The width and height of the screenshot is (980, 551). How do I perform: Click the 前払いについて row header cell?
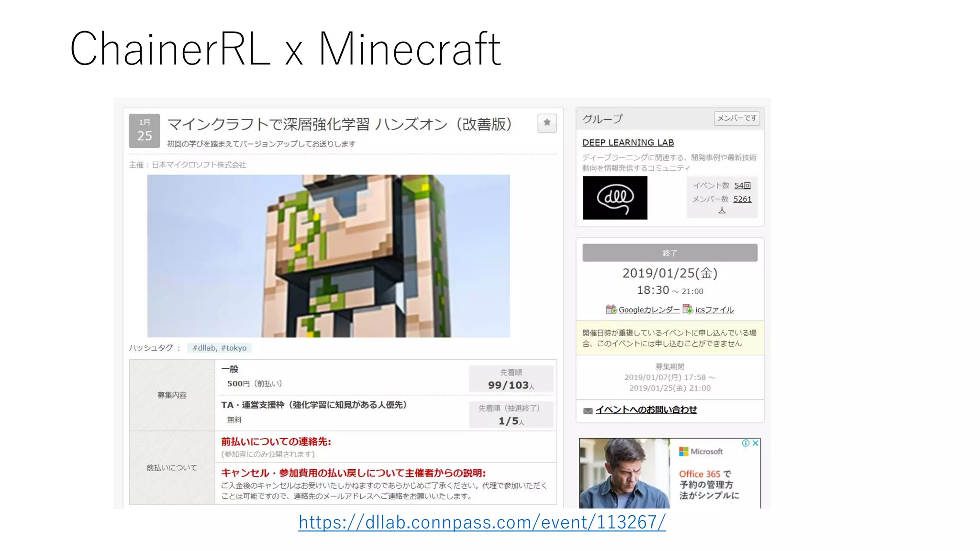click(x=172, y=467)
